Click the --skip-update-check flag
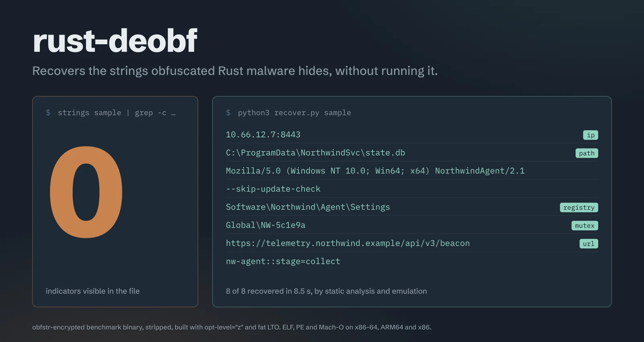 [273, 189]
